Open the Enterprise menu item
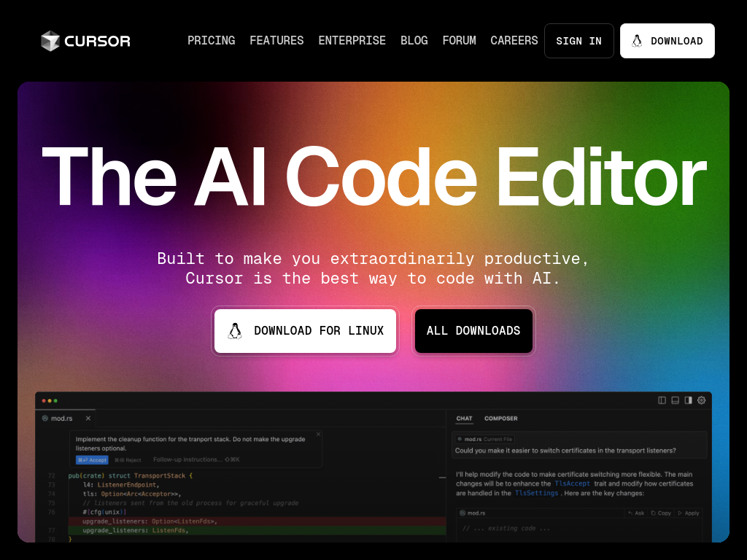 [x=352, y=41]
